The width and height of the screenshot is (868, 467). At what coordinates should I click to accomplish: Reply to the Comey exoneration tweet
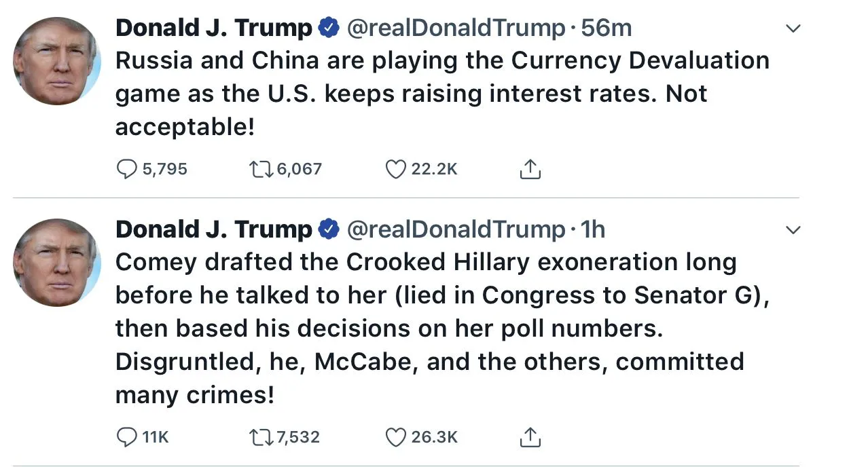tap(127, 438)
